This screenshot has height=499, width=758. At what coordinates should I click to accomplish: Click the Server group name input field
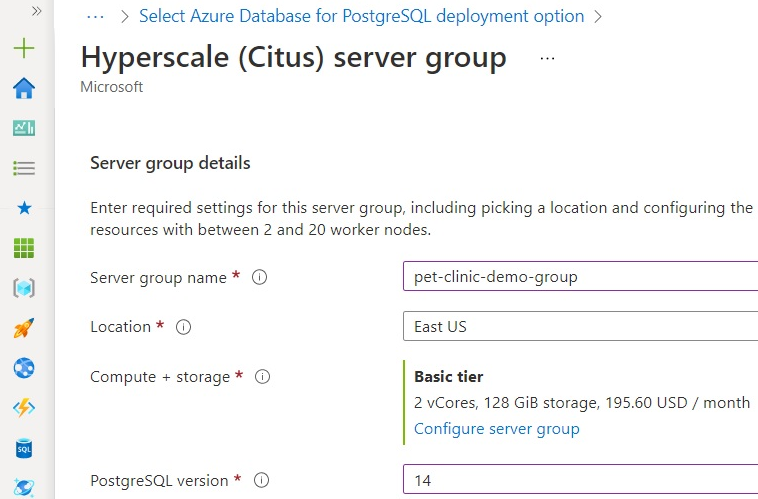[x=580, y=276]
